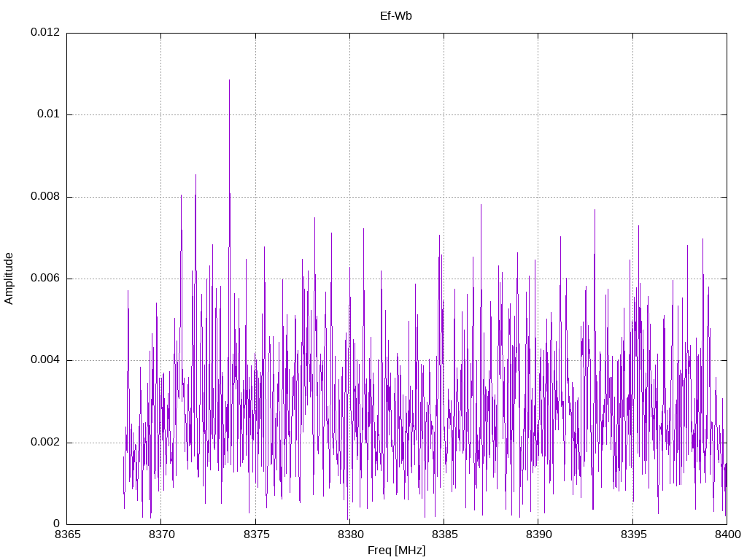
Task: Click the x-axis tick value 8365
Action: pyautogui.click(x=68, y=534)
